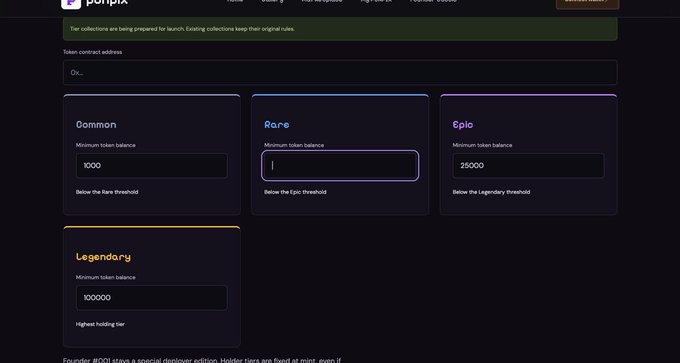Select the Rare tier heading

pos(277,124)
